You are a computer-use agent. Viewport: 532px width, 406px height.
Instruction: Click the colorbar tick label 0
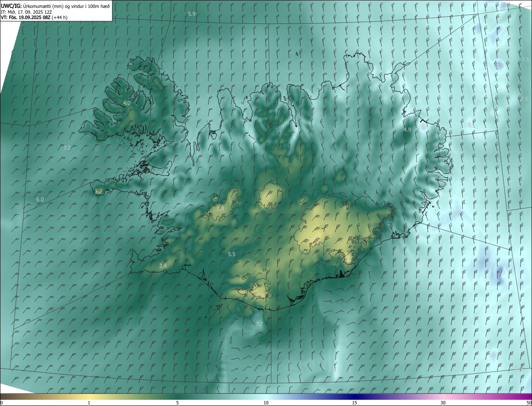pos(1,403)
